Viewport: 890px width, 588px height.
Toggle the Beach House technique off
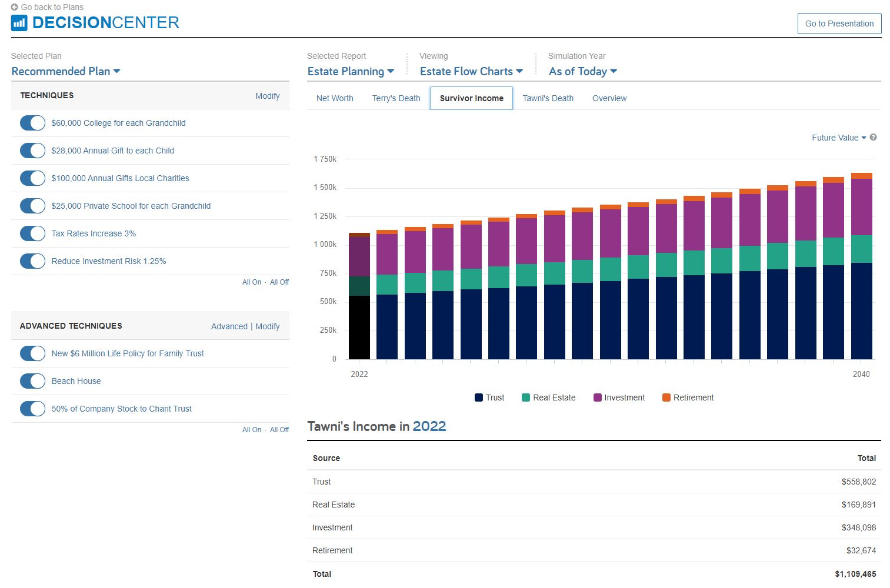pos(32,381)
